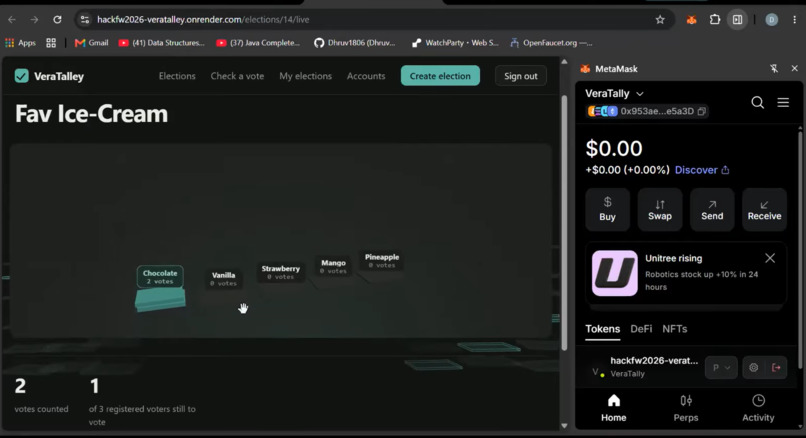Image resolution: width=806 pixels, height=438 pixels.
Task: Disconnect the hackfw2026 site icon
Action: click(x=776, y=368)
